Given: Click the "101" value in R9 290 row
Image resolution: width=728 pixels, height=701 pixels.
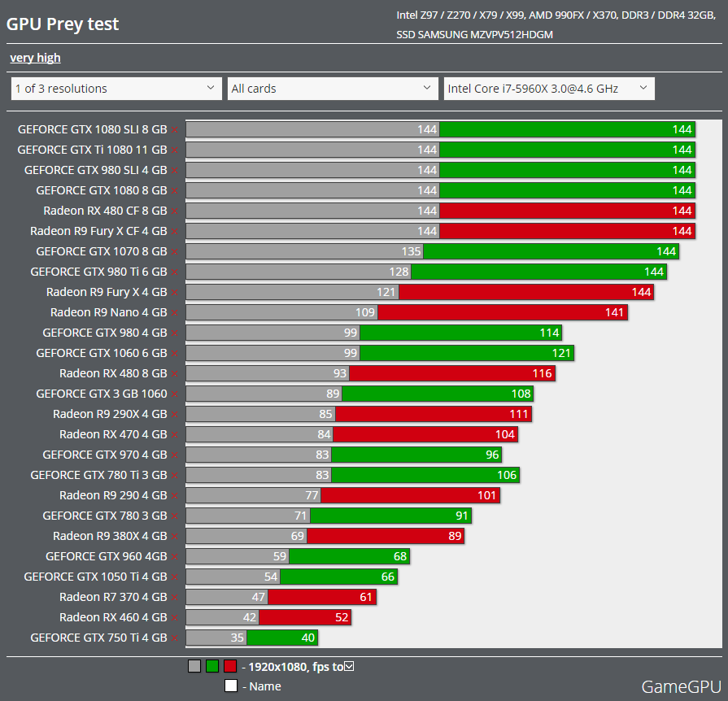Looking at the screenshot, I should (487, 496).
